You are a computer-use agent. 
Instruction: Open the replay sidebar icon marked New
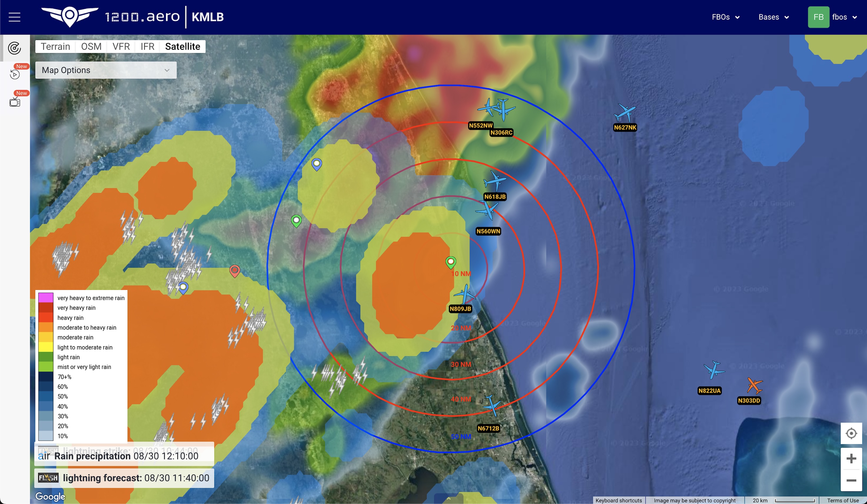click(15, 74)
